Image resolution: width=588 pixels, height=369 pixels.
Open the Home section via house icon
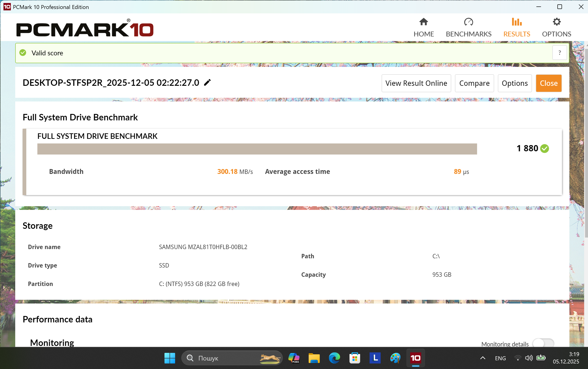tap(424, 22)
